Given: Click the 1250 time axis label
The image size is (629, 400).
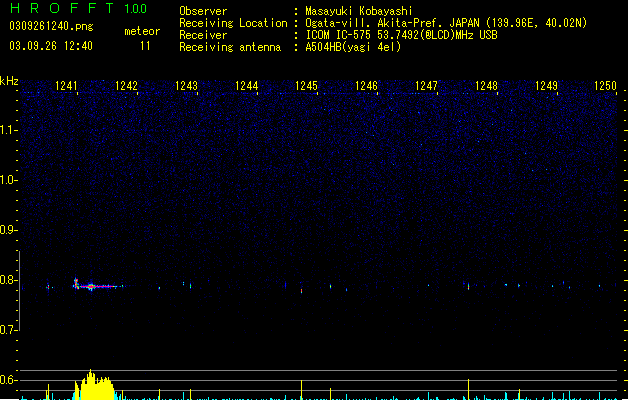Looking at the screenshot, I should [605, 86].
